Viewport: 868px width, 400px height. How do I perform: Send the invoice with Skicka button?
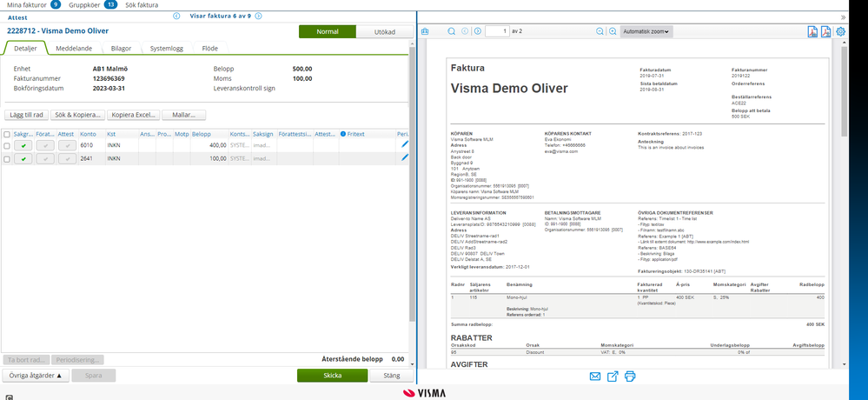click(x=332, y=376)
